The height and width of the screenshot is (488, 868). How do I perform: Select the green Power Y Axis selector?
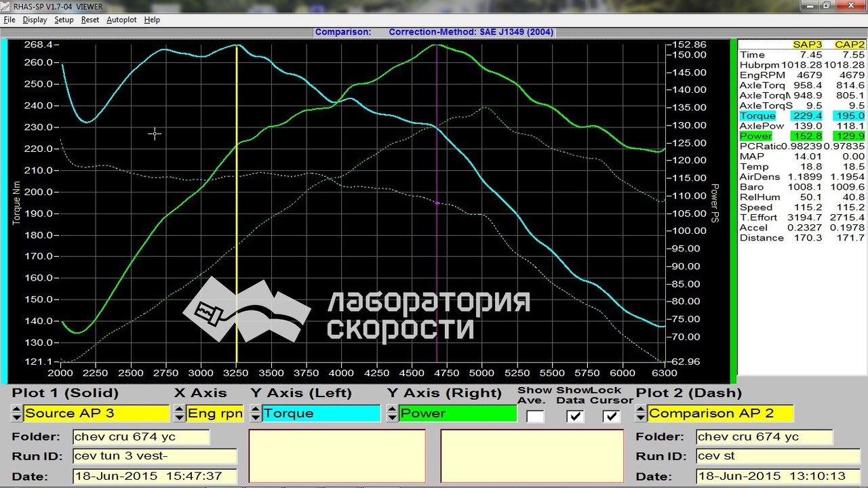click(x=458, y=413)
